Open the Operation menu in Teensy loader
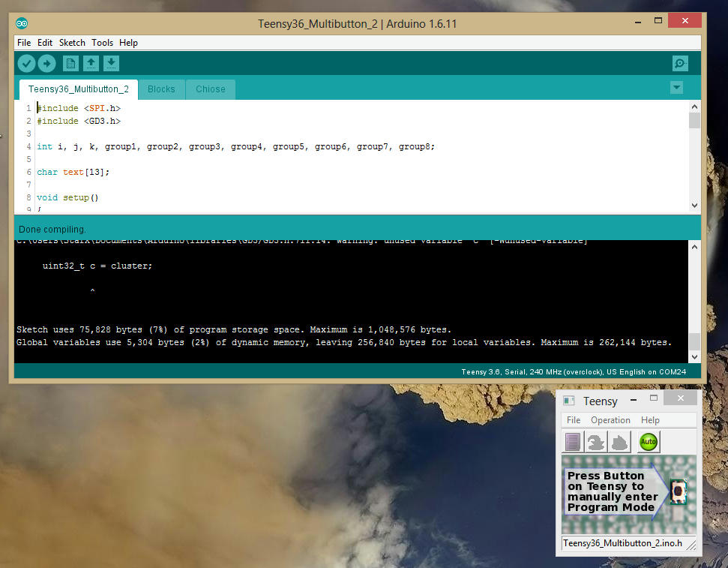728x568 pixels. 610,420
